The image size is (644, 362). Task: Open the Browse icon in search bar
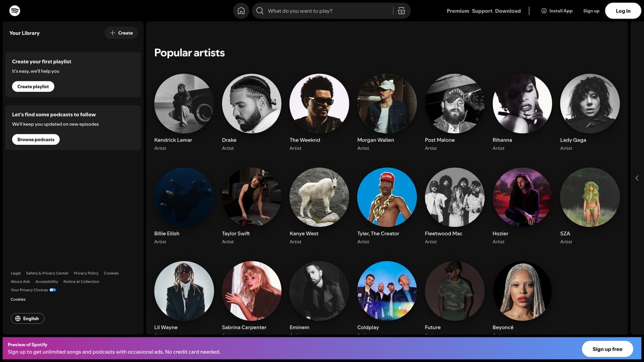401,11
